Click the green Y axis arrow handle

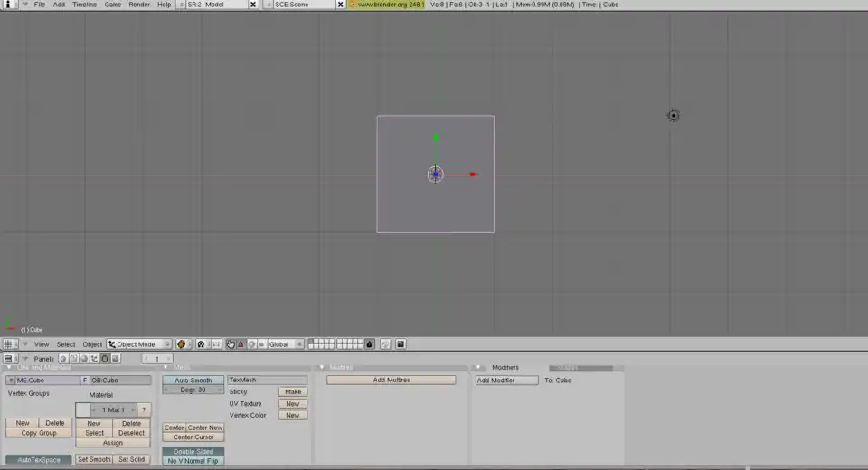(x=436, y=136)
